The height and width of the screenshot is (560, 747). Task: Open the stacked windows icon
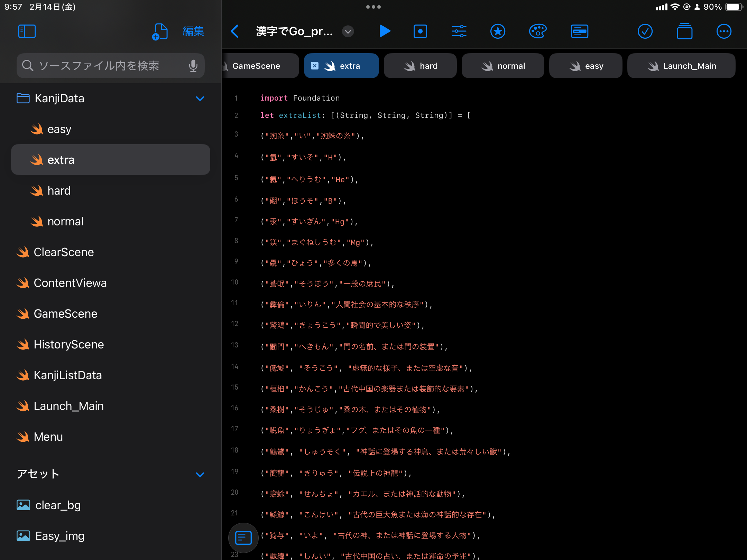(684, 31)
